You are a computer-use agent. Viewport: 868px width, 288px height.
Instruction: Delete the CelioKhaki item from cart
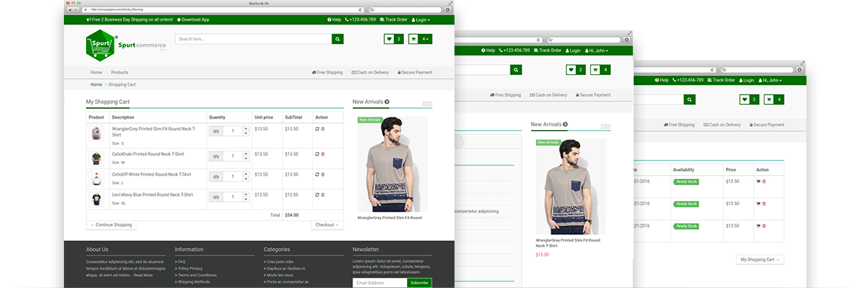pos(324,154)
